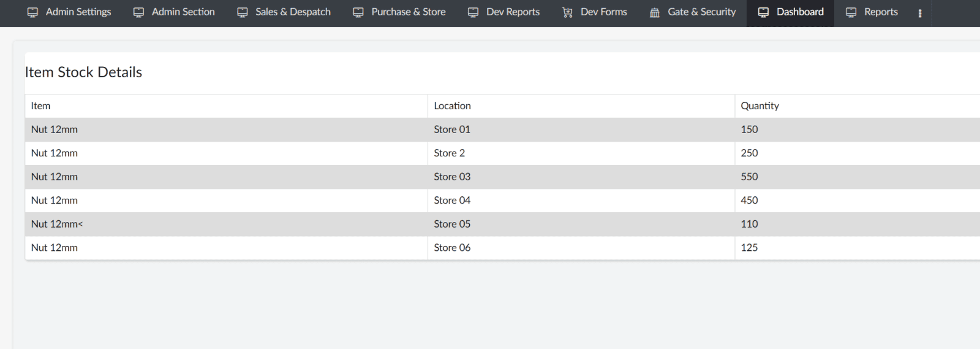The width and height of the screenshot is (980, 349).
Task: Click the shopping cart icon beside Dev Forms
Action: tap(568, 12)
